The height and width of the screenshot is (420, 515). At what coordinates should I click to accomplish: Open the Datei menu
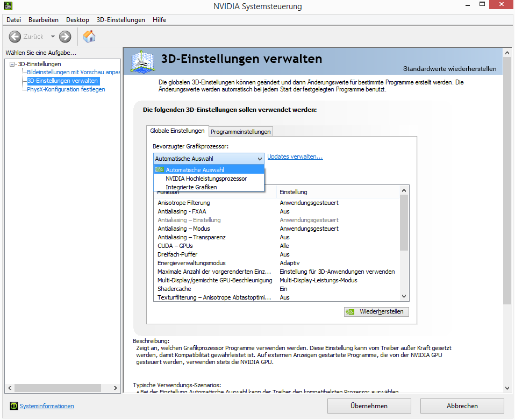coord(14,20)
